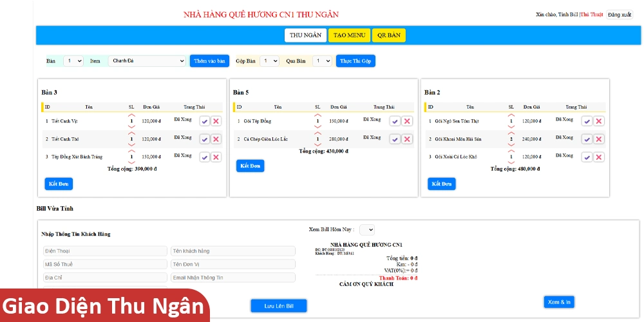Open the QR BÀN tab
Viewport: 644px width, 322px height.
pos(389,35)
